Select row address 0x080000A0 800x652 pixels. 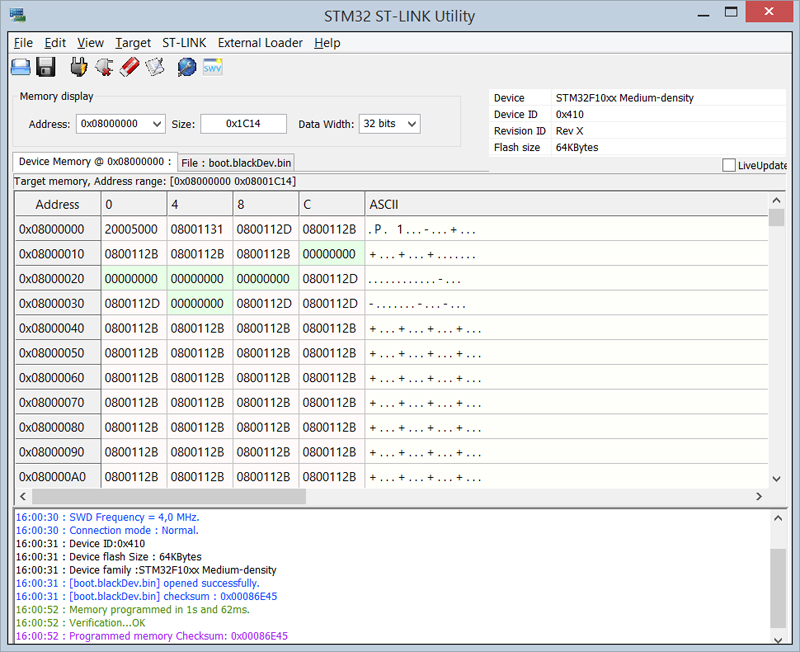click(x=58, y=477)
